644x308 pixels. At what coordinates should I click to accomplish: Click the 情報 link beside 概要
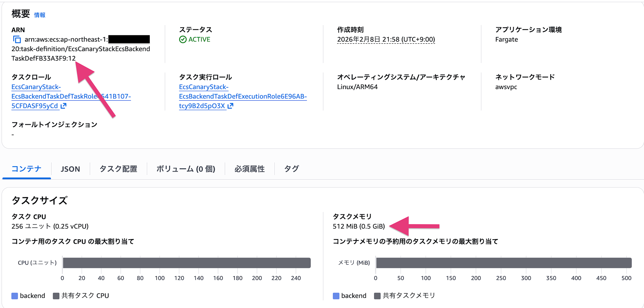[x=40, y=15]
